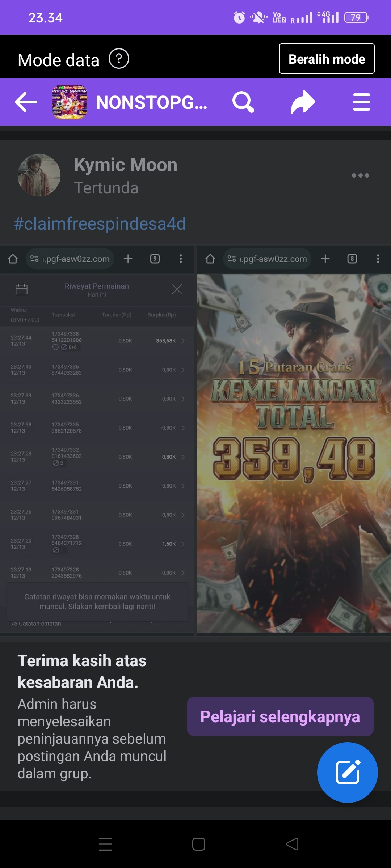
Task: Tap the Kymic Moon author name
Action: (x=126, y=165)
